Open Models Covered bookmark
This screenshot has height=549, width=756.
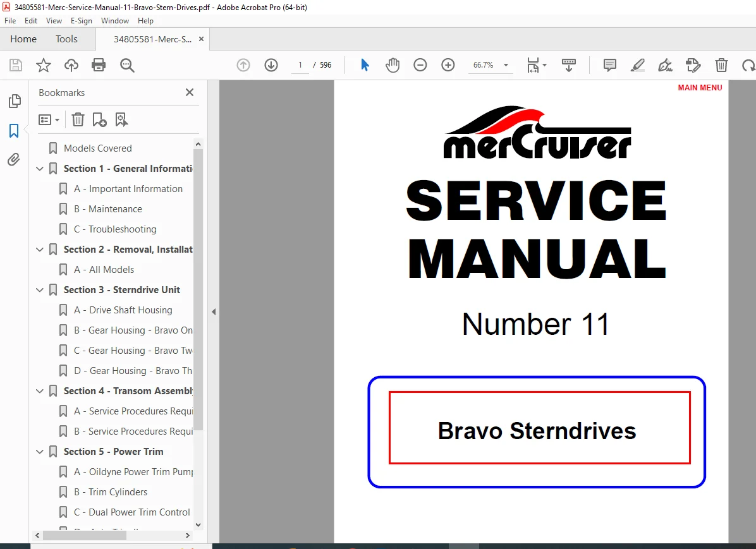tap(98, 148)
